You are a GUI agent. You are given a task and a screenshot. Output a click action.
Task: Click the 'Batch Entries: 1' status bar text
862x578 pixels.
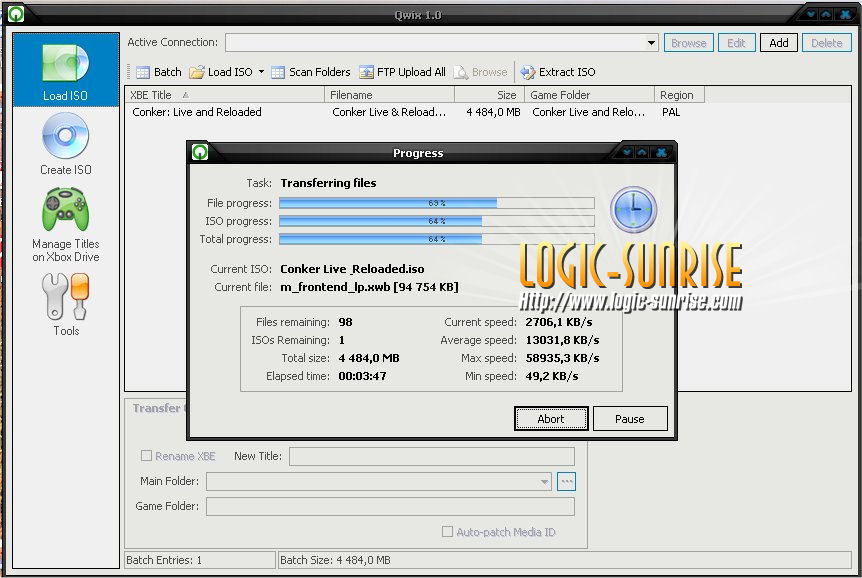coord(164,560)
